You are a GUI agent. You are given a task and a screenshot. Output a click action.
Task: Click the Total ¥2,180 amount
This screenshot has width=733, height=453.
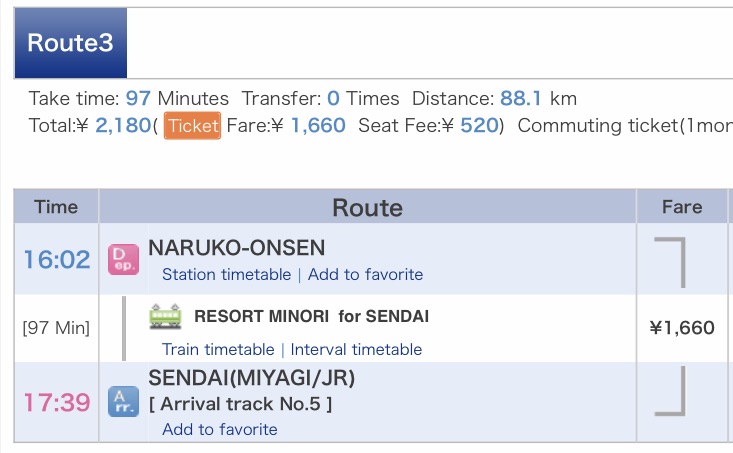click(x=118, y=126)
